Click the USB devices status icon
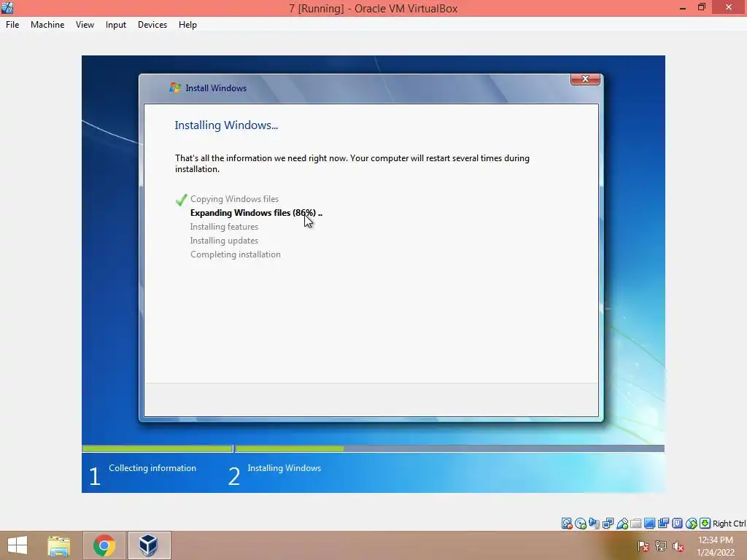This screenshot has height=560, width=747. (622, 524)
